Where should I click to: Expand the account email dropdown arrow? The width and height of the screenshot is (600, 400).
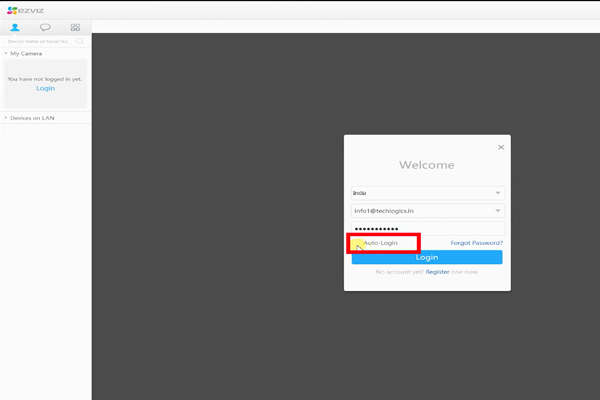pyautogui.click(x=497, y=211)
